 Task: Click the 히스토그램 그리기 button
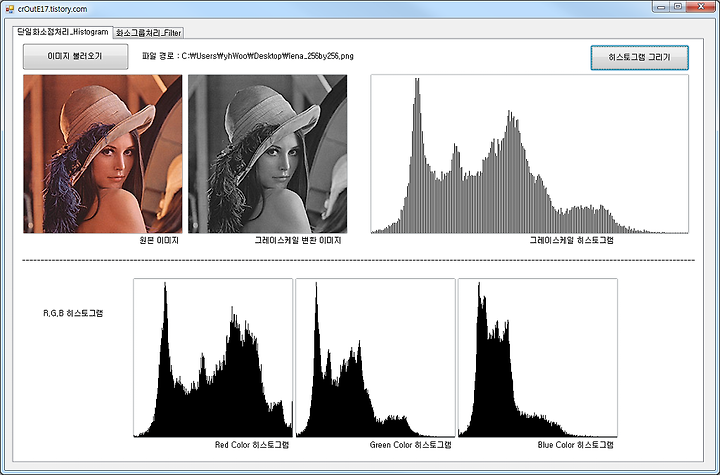tap(639, 57)
